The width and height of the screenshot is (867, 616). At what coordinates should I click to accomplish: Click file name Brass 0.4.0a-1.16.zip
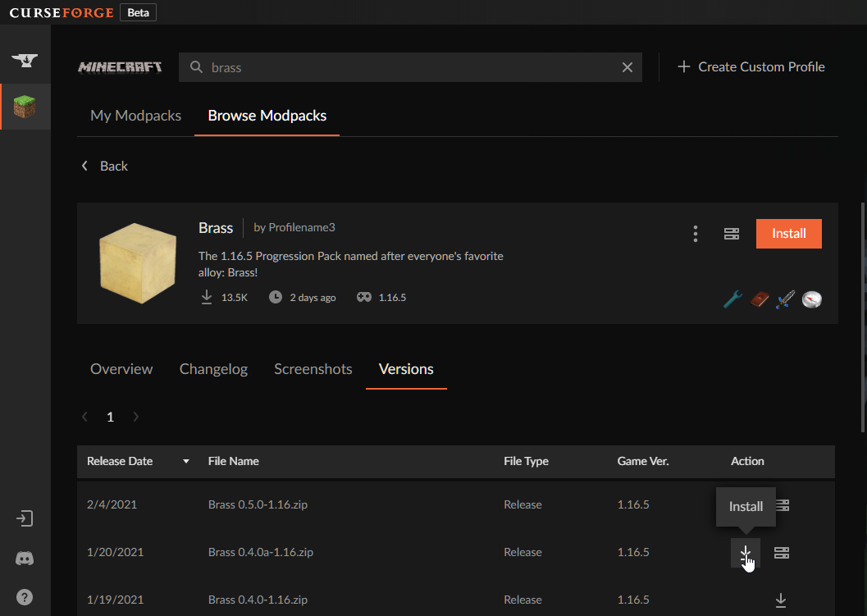tap(261, 552)
